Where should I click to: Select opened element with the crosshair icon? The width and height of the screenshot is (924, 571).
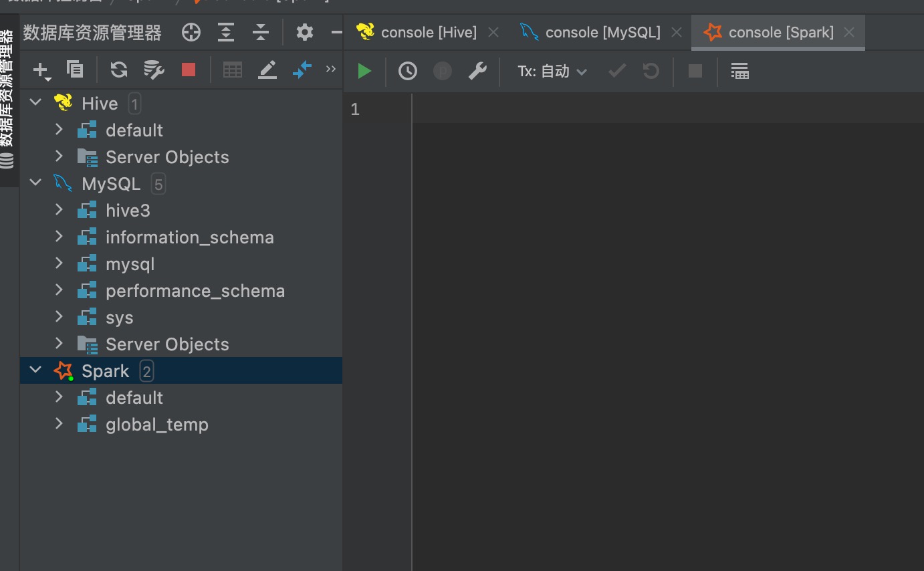pyautogui.click(x=191, y=31)
